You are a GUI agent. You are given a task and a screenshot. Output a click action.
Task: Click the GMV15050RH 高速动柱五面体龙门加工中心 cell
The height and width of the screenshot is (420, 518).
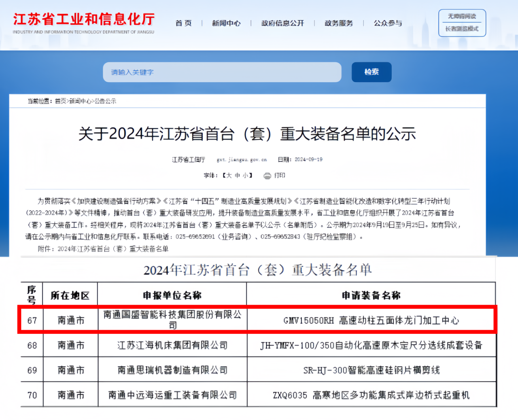point(372,320)
